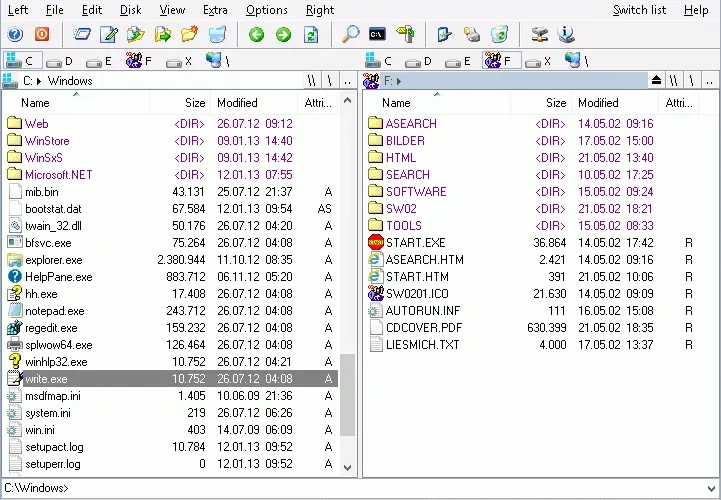Open the Disk menu
721x500 pixels.
point(131,10)
